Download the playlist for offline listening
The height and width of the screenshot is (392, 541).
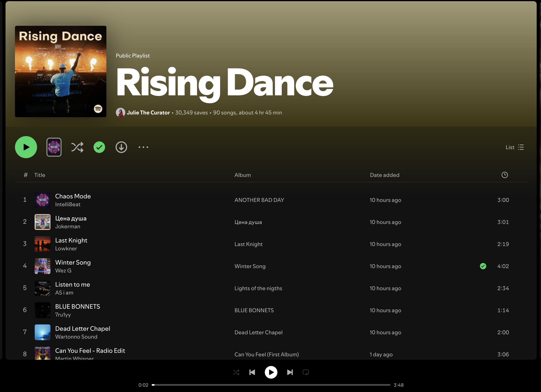click(x=121, y=147)
